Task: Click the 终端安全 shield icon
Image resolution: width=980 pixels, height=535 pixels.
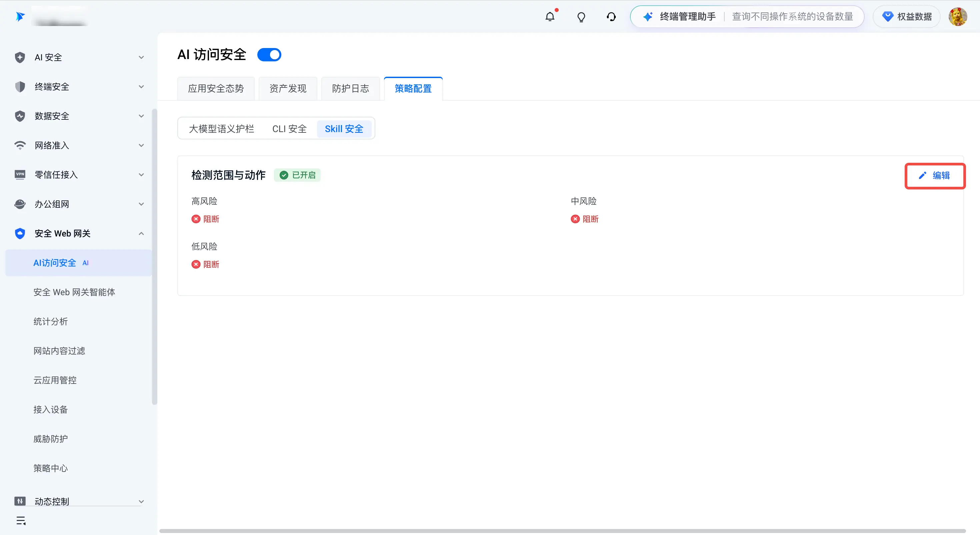Action: click(20, 86)
